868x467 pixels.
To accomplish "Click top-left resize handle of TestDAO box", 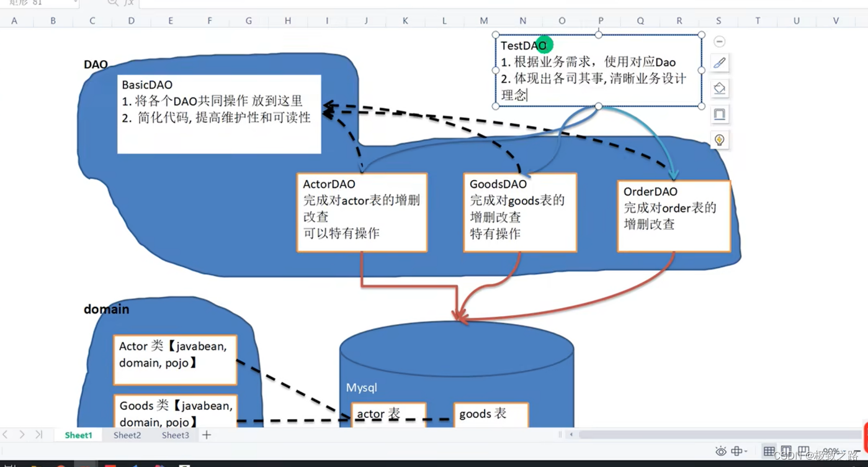I will tap(496, 35).
